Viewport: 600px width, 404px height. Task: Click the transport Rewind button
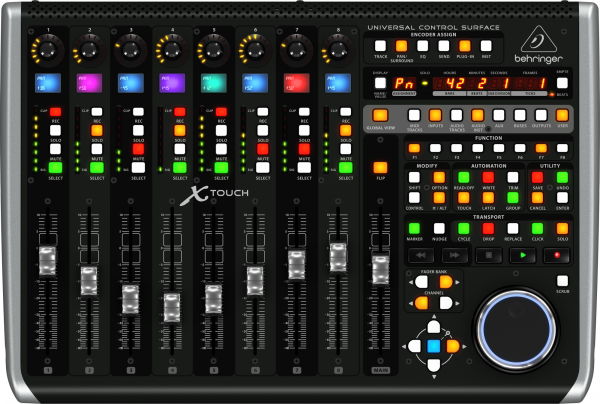tap(421, 255)
